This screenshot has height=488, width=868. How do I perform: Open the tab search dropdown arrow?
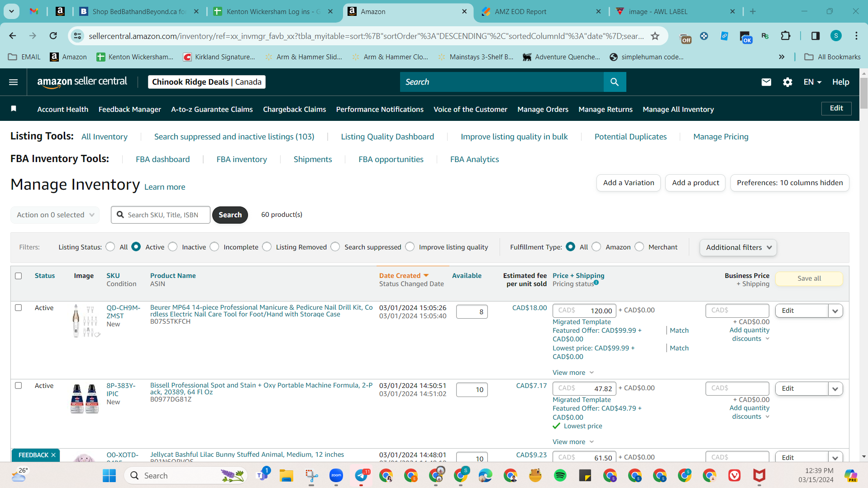[x=11, y=11]
